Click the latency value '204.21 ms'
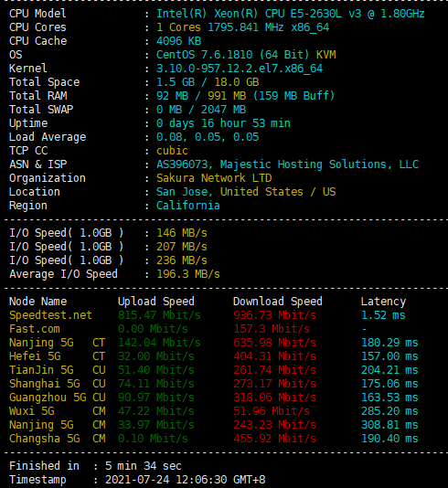Screen dimensions: 448x488 point(389,370)
